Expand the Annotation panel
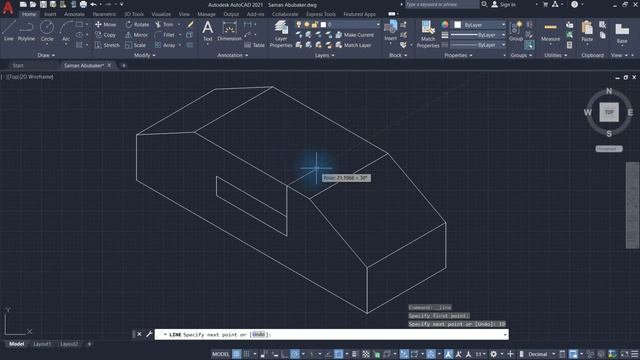The image size is (640, 360). click(x=232, y=55)
